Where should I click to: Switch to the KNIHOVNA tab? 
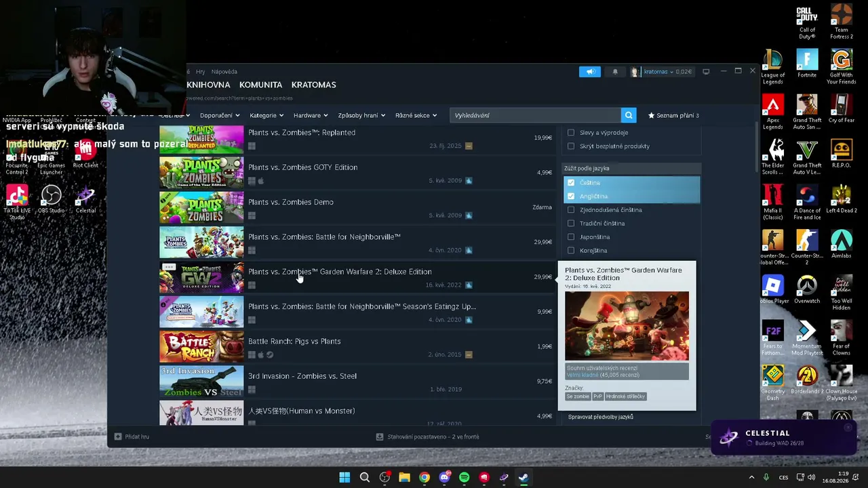point(208,85)
